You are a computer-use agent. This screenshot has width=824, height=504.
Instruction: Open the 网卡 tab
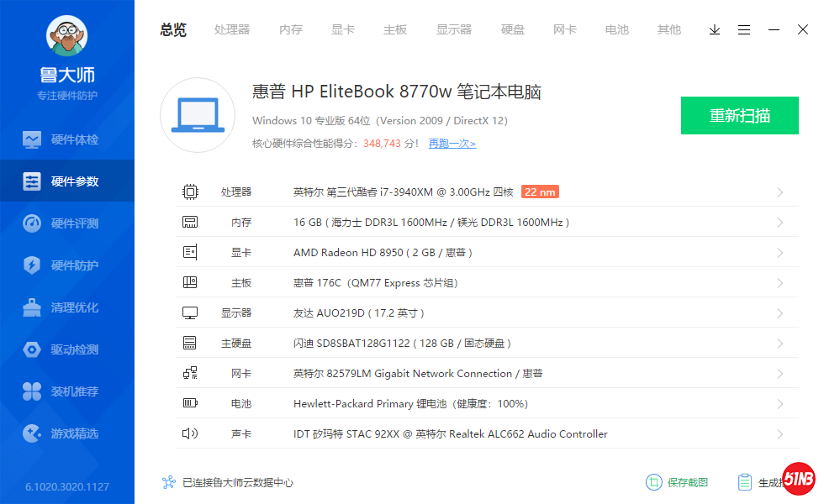565,29
